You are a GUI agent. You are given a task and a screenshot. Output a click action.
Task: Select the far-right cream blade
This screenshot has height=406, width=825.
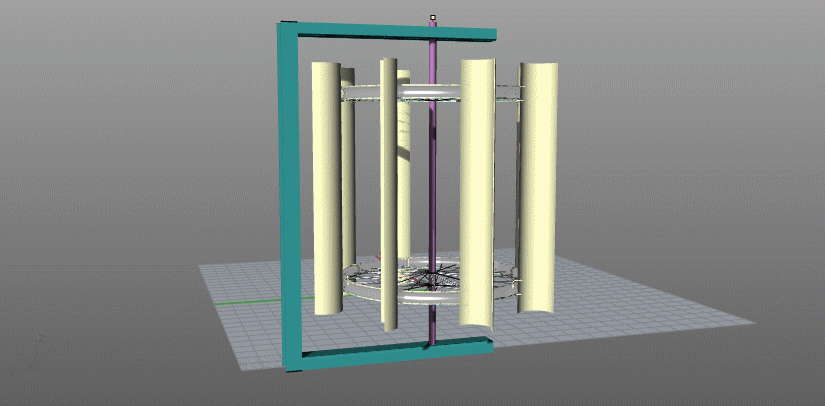coord(538,187)
